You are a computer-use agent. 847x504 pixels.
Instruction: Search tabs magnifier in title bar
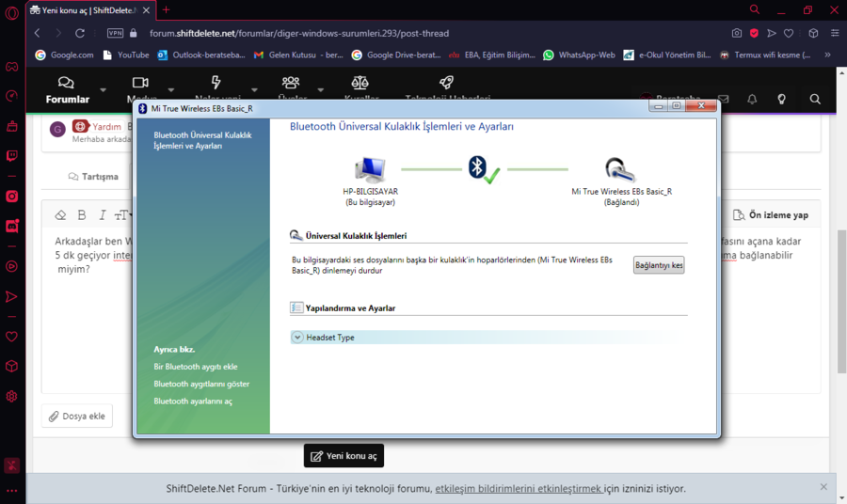[x=755, y=9]
